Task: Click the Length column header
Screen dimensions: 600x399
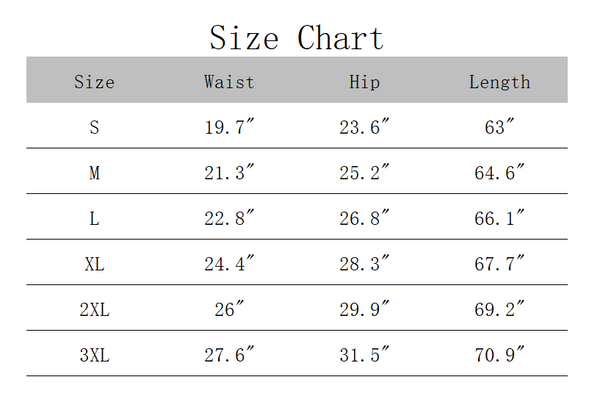Action: (500, 83)
